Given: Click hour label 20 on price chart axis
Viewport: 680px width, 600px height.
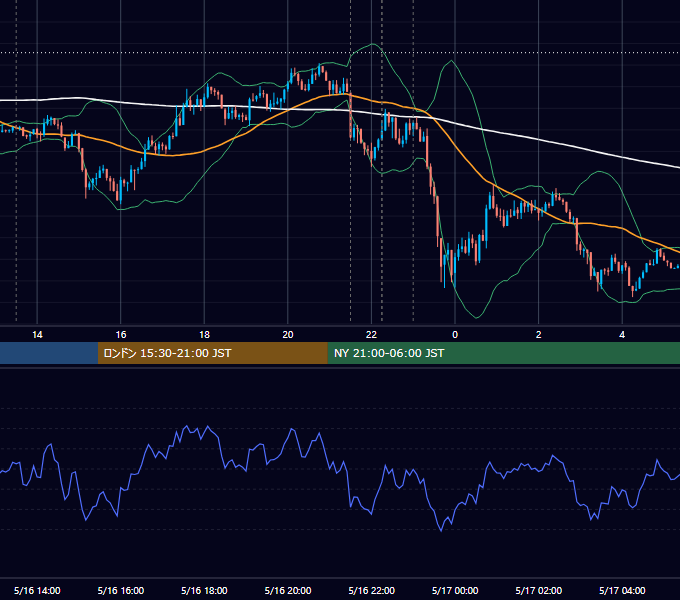Looking at the screenshot, I should point(288,335).
